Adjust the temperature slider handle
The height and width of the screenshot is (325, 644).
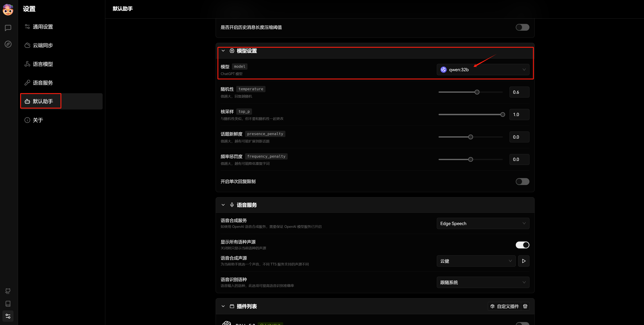click(477, 92)
